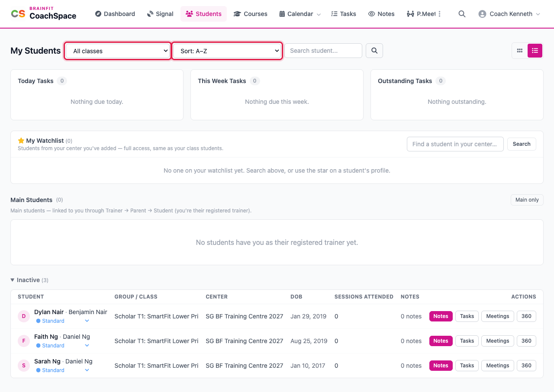Screen dimensions: 554x392
Task: Click the BrainFit CoachSpace logo
Action: point(44,14)
